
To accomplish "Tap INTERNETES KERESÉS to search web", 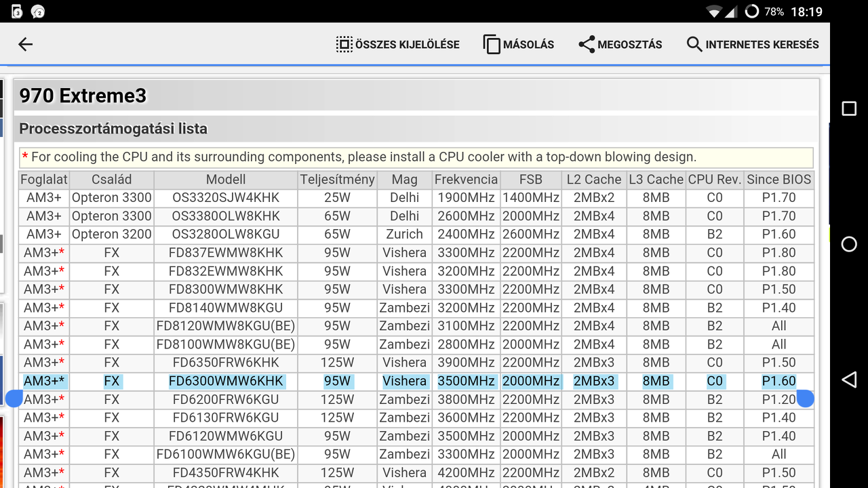I will pyautogui.click(x=762, y=45).
